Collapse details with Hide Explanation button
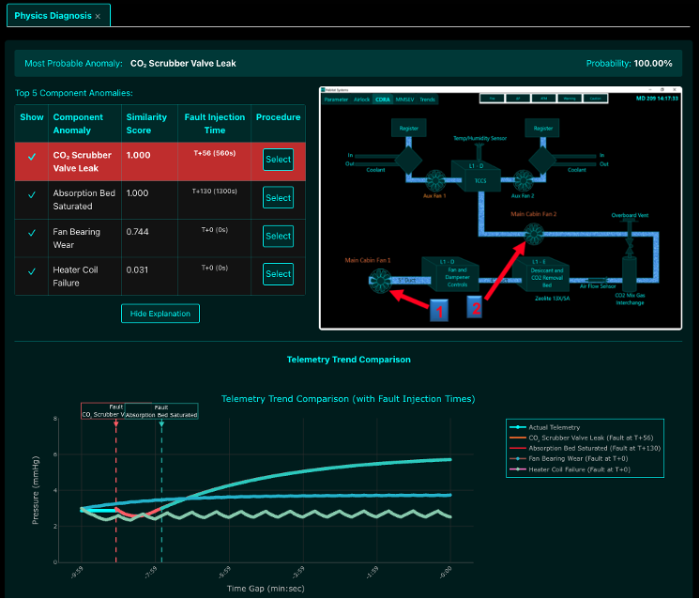The width and height of the screenshot is (700, 599). tap(160, 314)
